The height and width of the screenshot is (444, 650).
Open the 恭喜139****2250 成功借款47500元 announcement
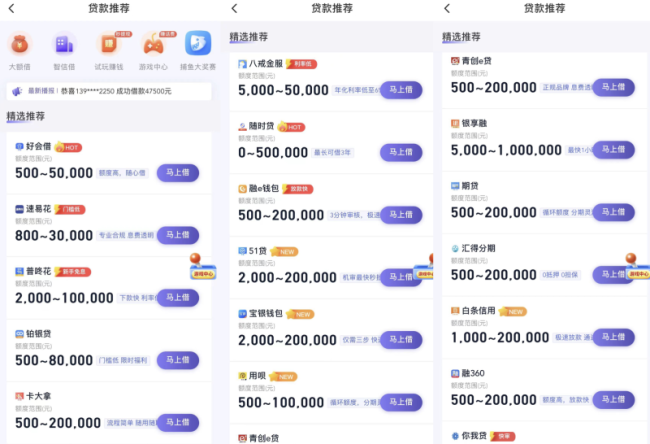click(116, 91)
